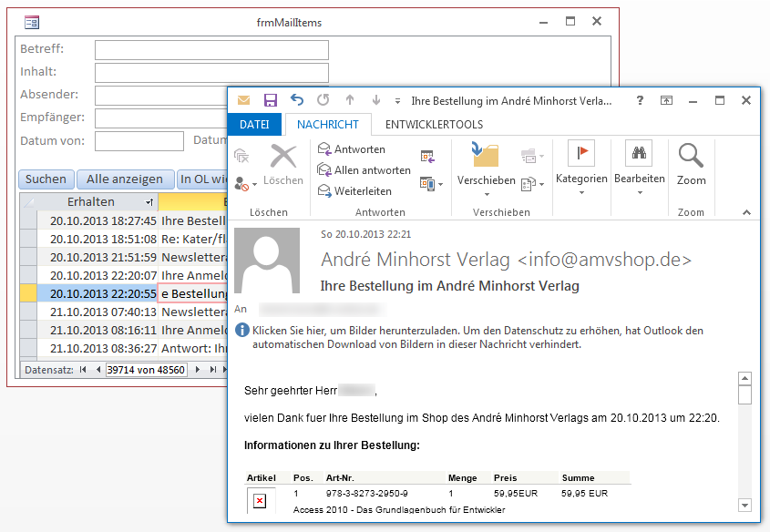Expand the Bearbeiten dropdown arrow
Image resolution: width=770 pixels, height=532 pixels.
[640, 193]
